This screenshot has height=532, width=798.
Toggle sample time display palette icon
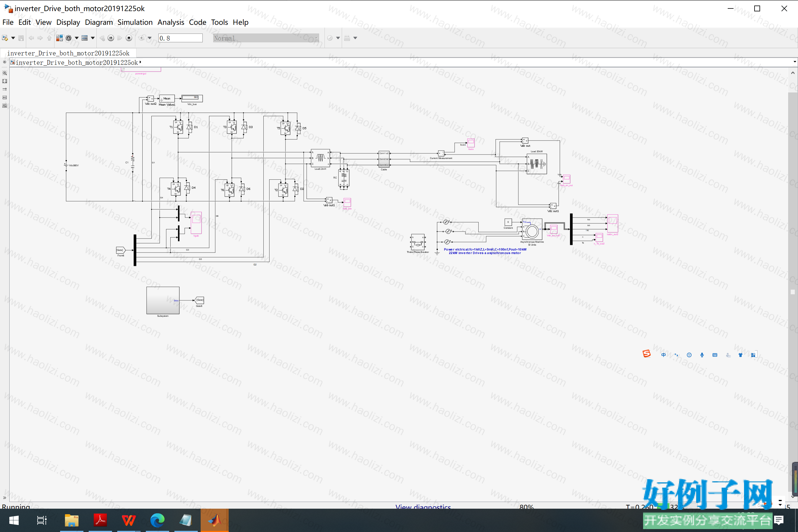[5, 89]
